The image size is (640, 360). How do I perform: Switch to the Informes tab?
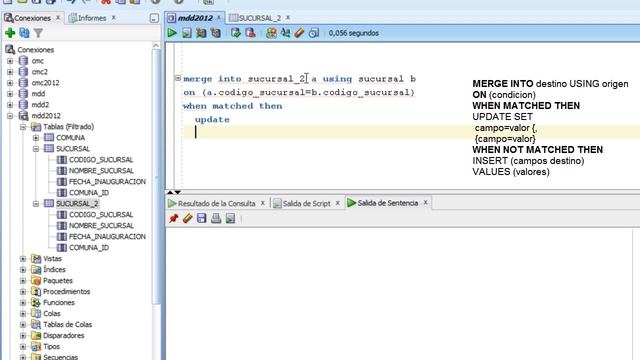tap(92, 18)
